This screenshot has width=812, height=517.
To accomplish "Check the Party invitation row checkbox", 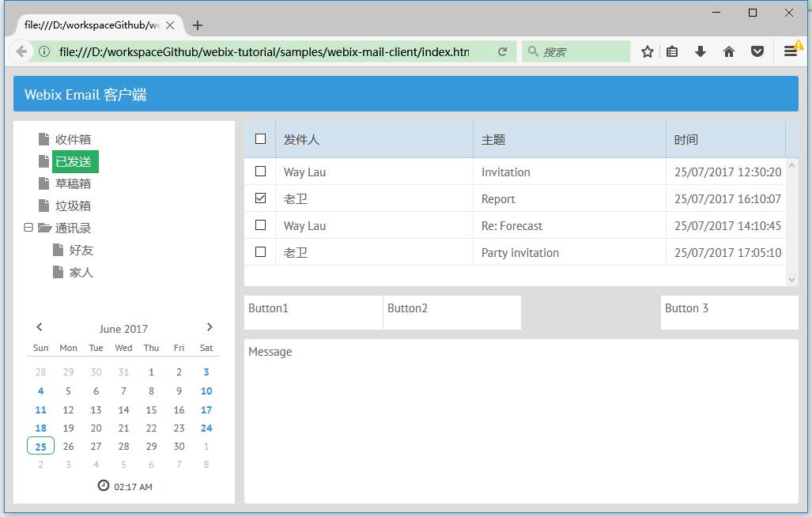I will click(260, 252).
